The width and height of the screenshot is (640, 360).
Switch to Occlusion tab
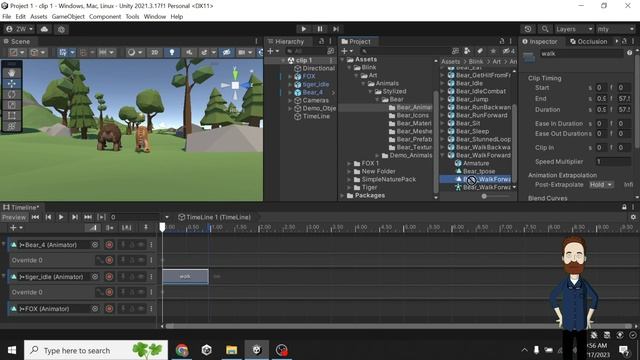coord(589,41)
